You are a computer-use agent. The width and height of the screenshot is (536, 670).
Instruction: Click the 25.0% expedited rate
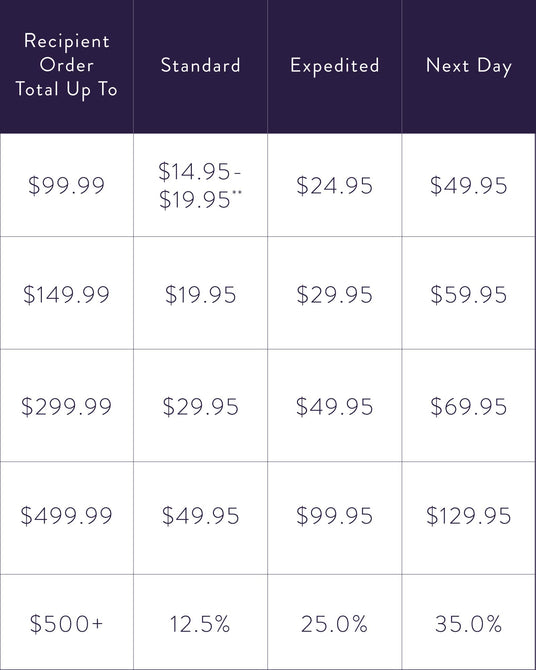pos(334,624)
